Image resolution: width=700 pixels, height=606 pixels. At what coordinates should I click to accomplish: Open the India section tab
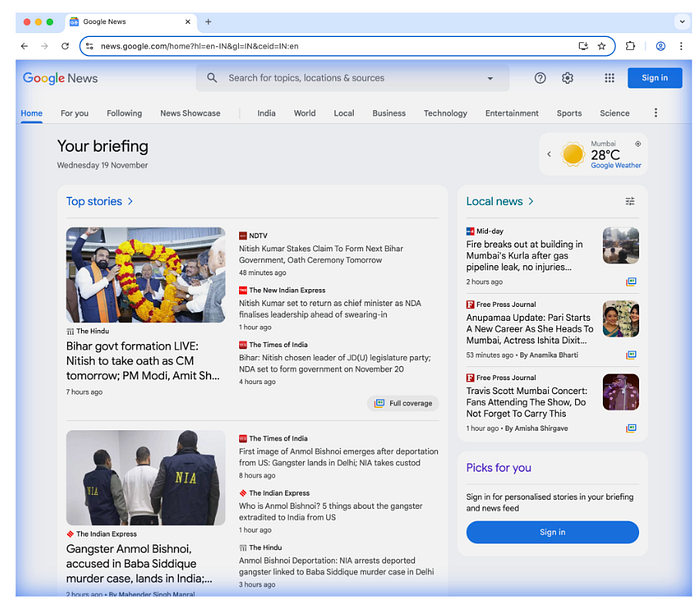click(x=266, y=113)
